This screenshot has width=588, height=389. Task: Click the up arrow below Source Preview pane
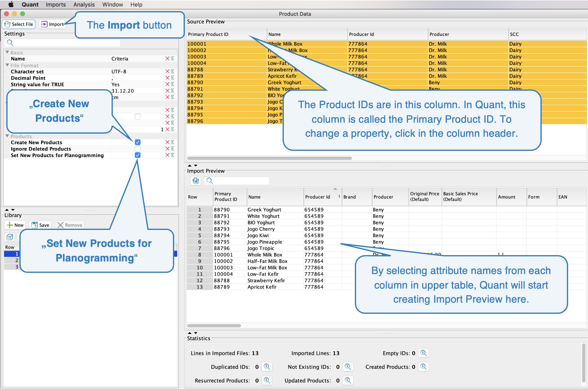pyautogui.click(x=189, y=165)
